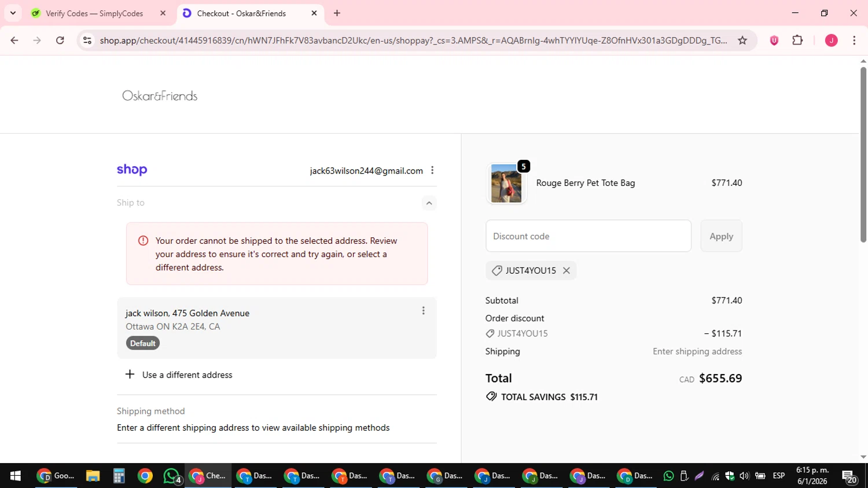
Task: Open the Rouge Berry Pet Tote Bag thumbnail
Action: tap(506, 184)
